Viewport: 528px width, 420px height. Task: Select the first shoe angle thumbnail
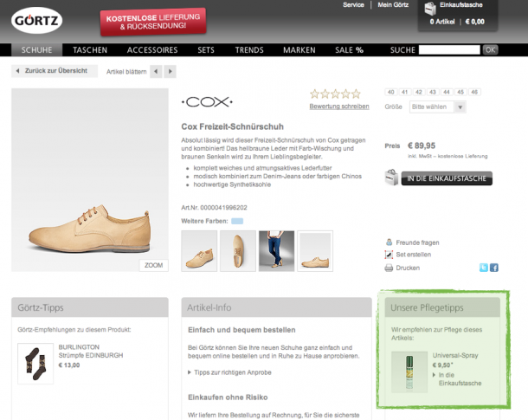click(199, 251)
